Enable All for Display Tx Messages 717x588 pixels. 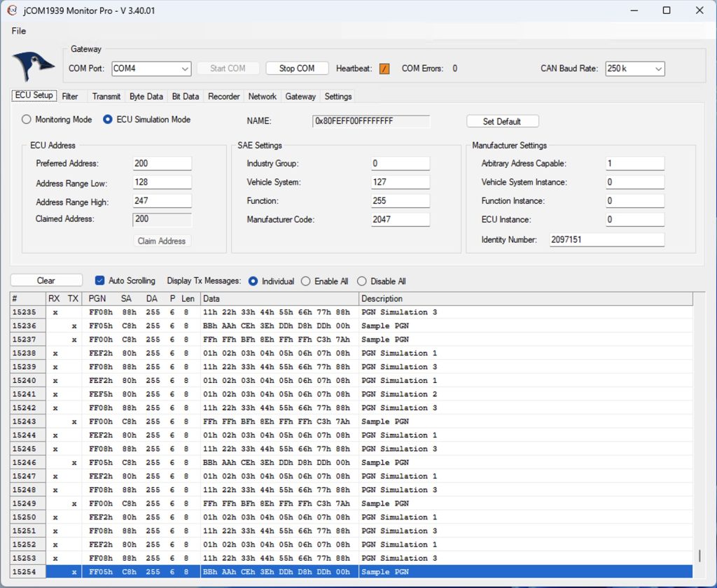(x=305, y=281)
